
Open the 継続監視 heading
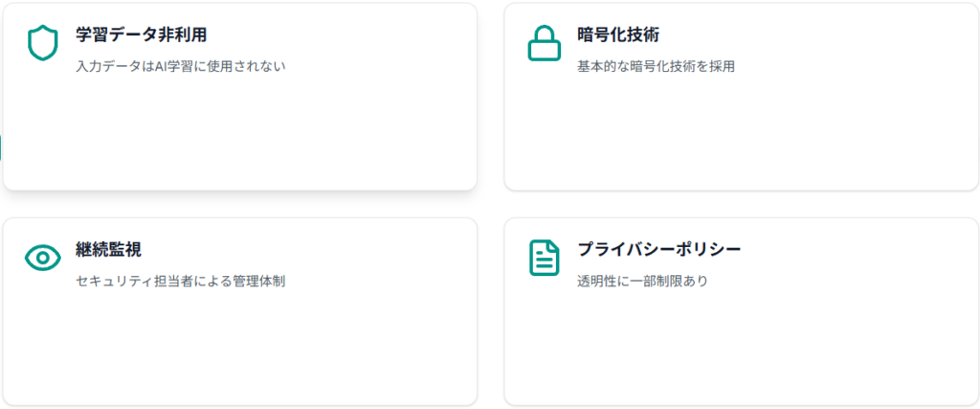click(x=109, y=250)
